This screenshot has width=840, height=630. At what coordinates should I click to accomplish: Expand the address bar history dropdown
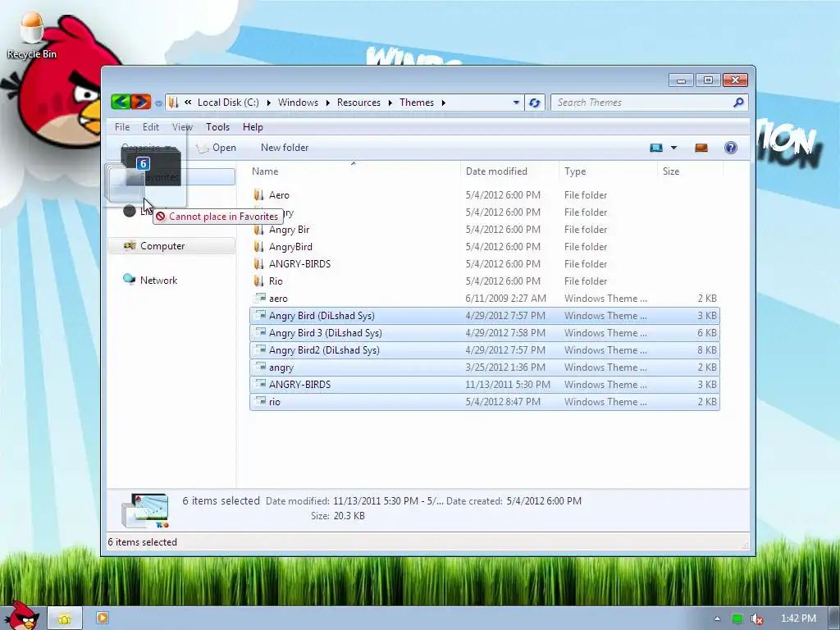click(x=516, y=103)
